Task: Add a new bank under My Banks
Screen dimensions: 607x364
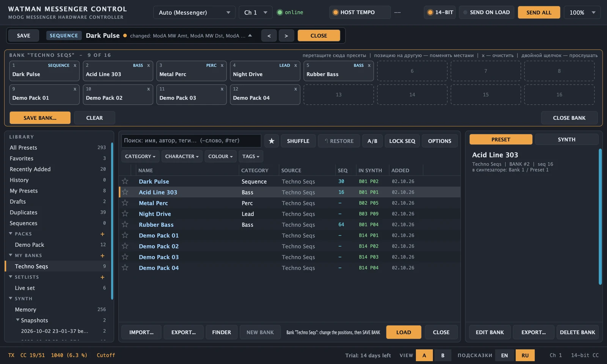Action: tap(102, 256)
